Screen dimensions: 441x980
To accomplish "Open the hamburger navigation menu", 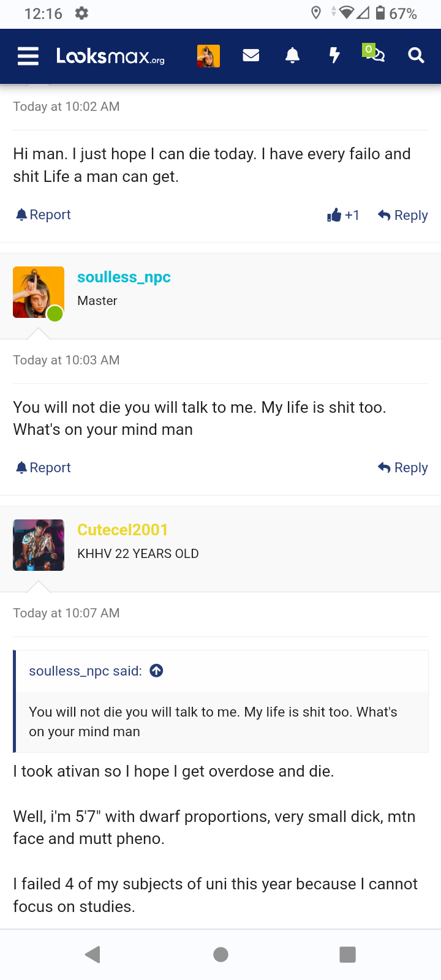I will click(x=28, y=56).
